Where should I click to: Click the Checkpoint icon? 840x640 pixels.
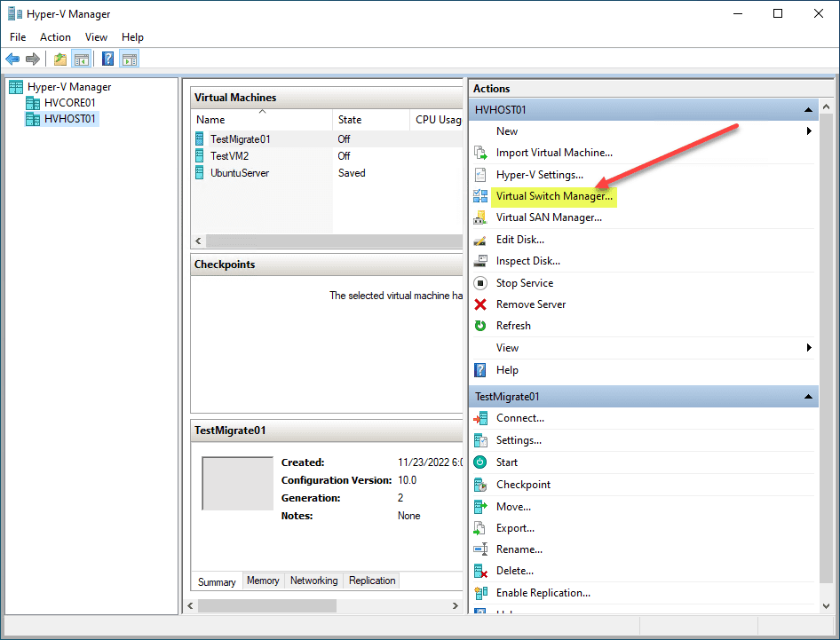click(x=480, y=485)
